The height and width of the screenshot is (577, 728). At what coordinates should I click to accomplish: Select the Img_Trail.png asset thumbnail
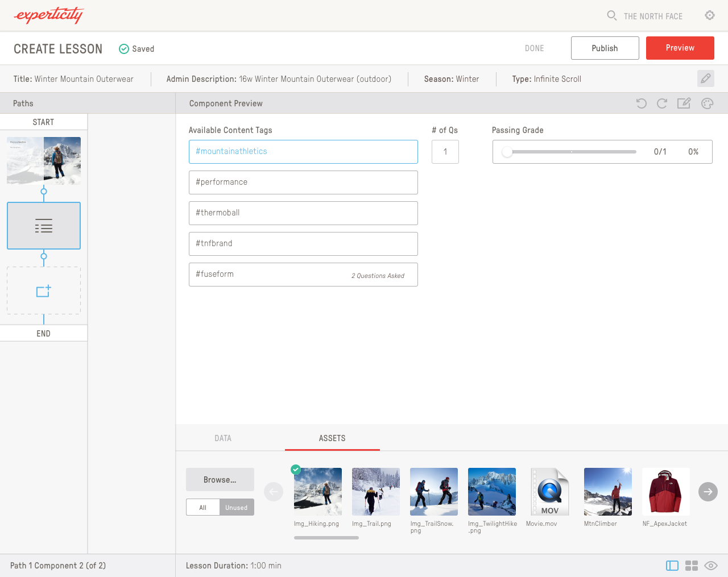click(376, 492)
